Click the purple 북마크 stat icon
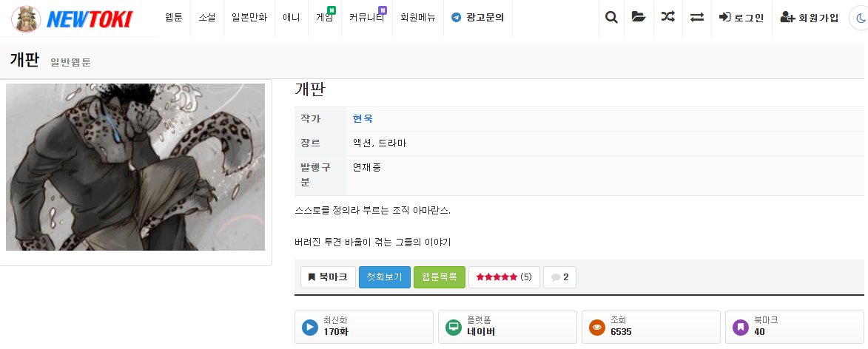Image resolution: width=868 pixels, height=349 pixels. pyautogui.click(x=741, y=328)
